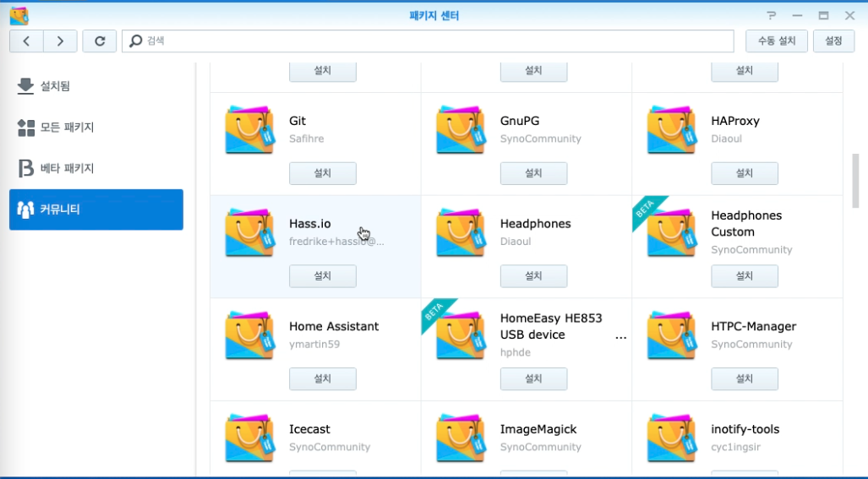
Task: Go back using the left arrow
Action: click(26, 41)
